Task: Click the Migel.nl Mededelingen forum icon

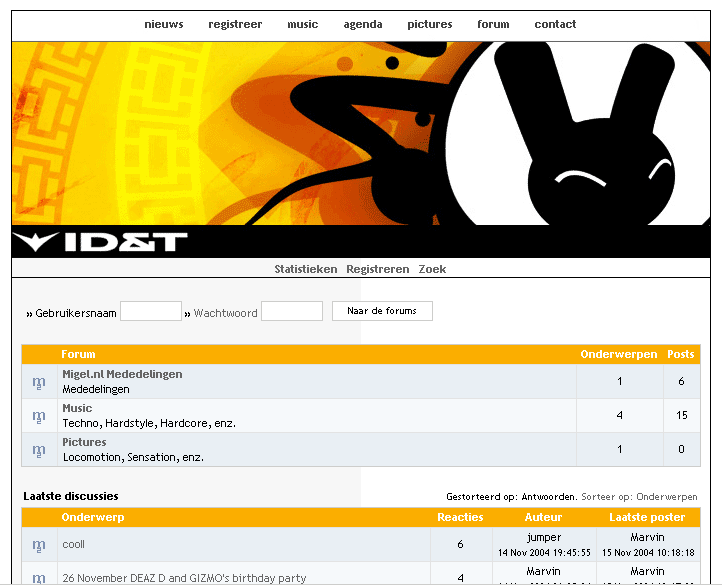Action: coord(39,382)
